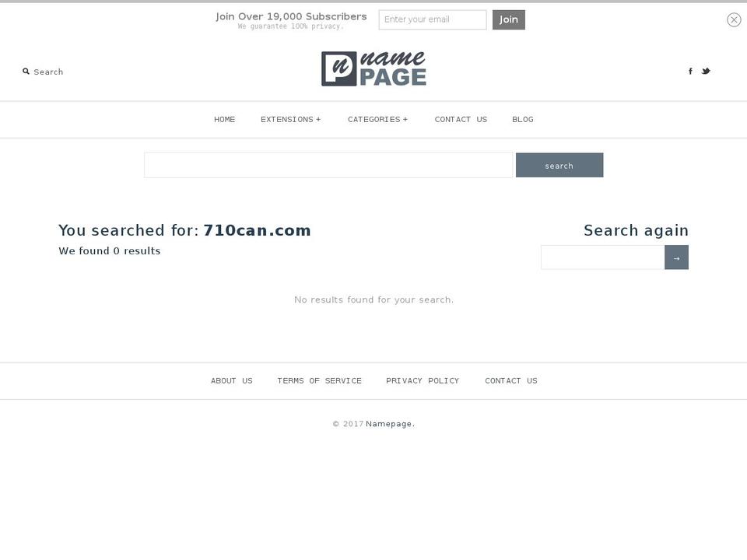Click 'No results found for your search.' text

(x=374, y=299)
